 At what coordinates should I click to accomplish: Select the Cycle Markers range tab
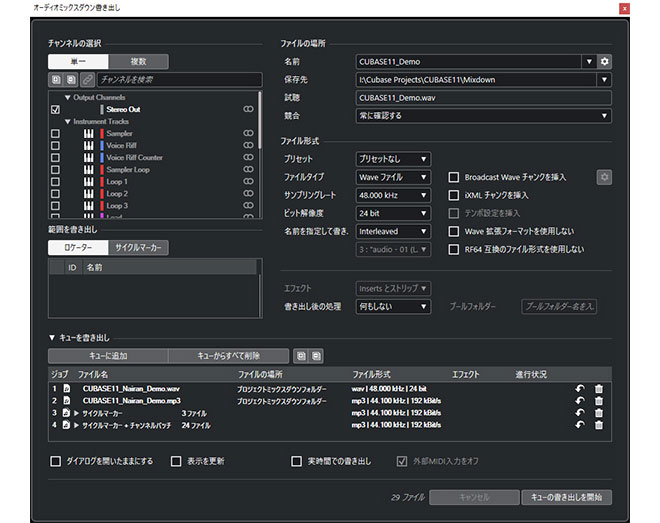[138, 247]
